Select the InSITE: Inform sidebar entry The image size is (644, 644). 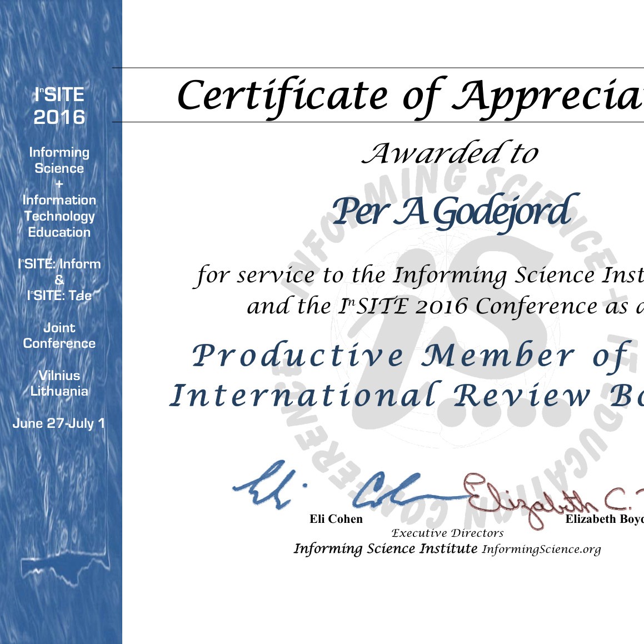point(59,264)
